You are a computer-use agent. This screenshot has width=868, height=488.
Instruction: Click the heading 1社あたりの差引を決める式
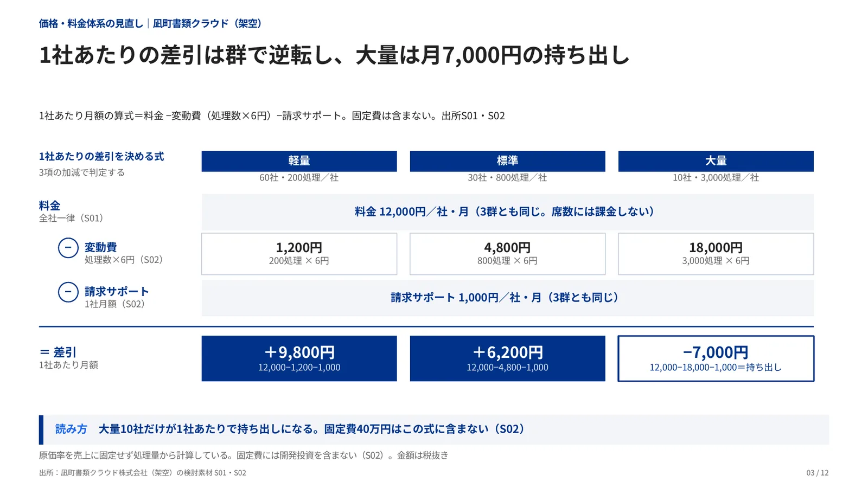[x=101, y=157]
